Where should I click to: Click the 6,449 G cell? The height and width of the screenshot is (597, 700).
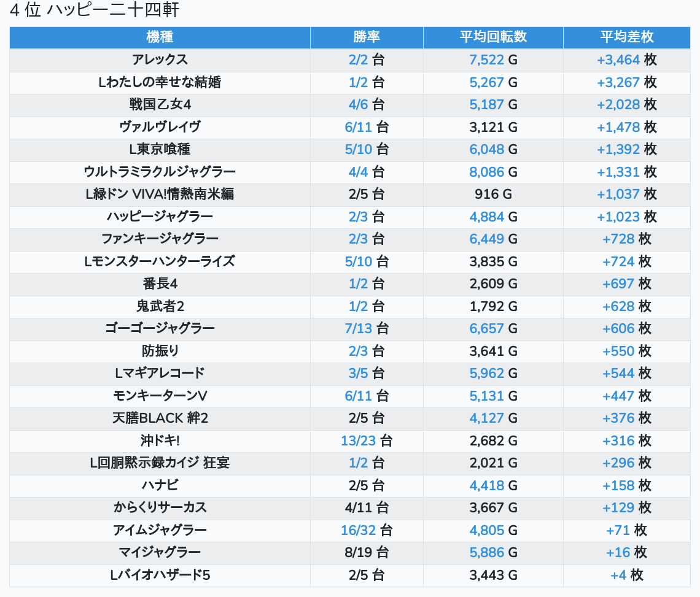tap(493, 239)
